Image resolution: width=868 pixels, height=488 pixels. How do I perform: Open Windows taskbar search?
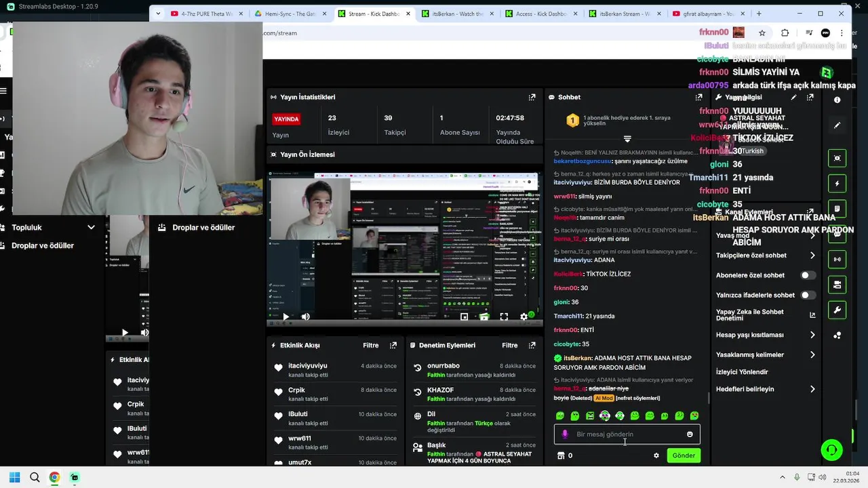coord(35,477)
